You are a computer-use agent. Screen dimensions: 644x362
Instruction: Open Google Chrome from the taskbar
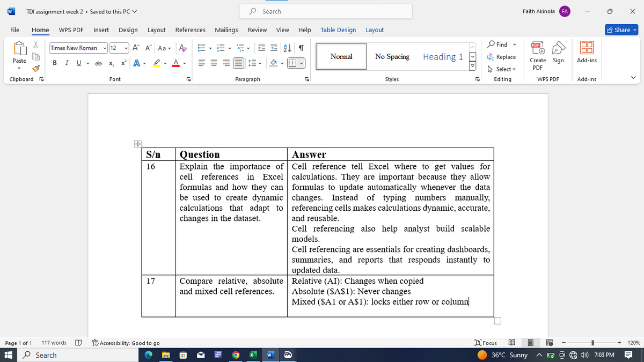point(235,355)
